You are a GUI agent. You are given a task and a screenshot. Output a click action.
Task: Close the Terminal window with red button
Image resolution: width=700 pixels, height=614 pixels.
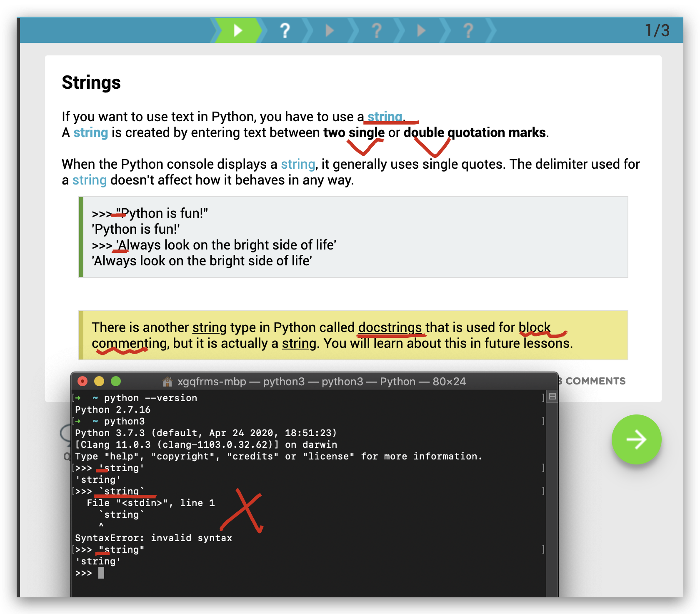pos(82,381)
